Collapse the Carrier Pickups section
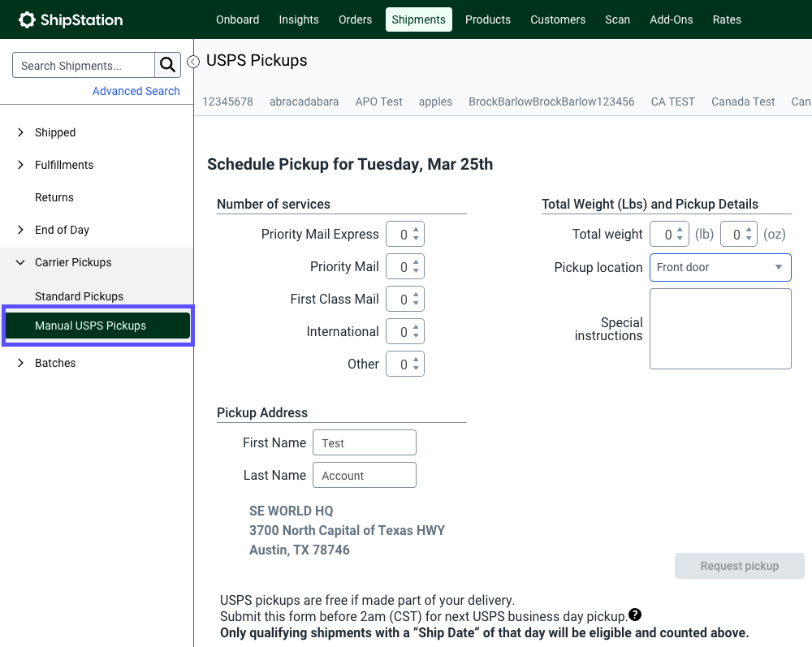 [x=20, y=262]
